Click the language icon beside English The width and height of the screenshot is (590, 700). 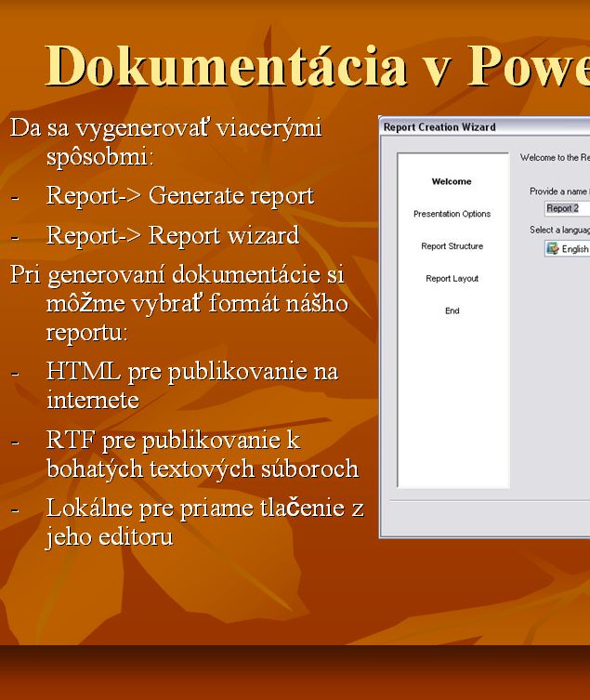(x=553, y=248)
